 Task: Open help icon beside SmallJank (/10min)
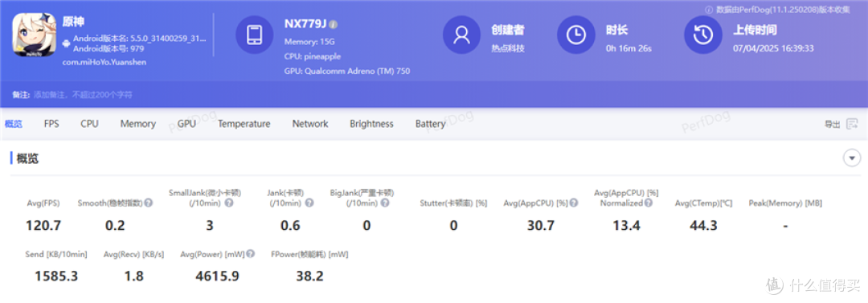[229, 203]
